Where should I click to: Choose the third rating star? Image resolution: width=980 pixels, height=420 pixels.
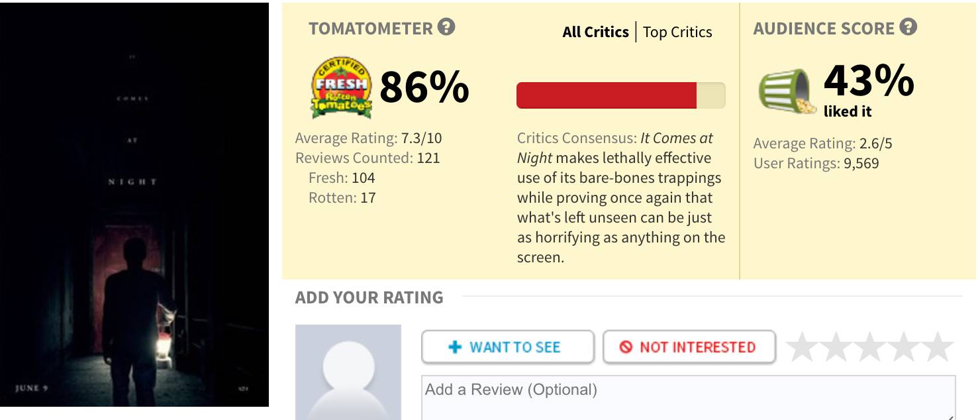click(870, 347)
